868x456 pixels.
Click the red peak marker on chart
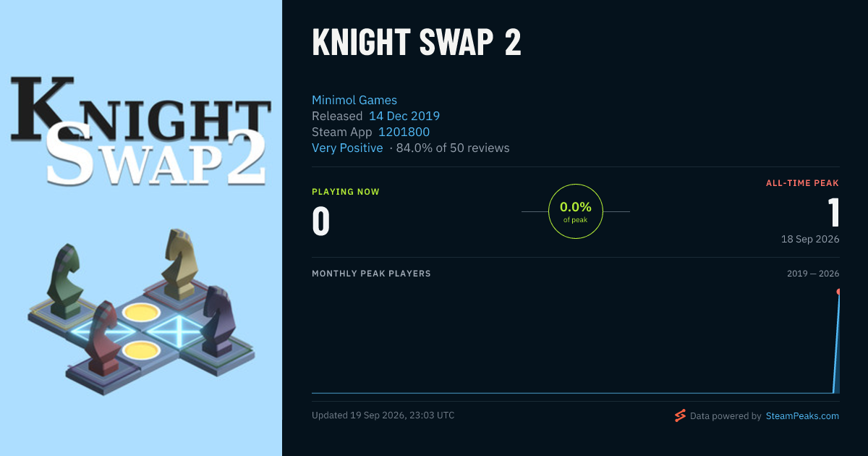[x=838, y=292]
